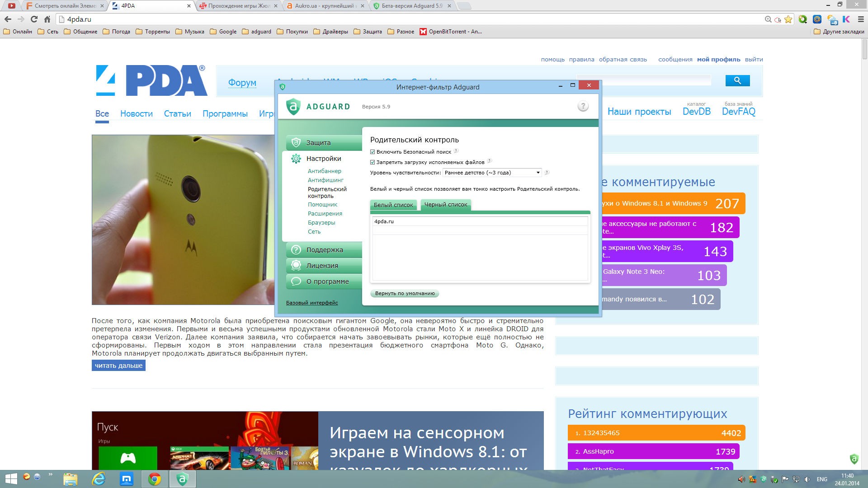Open Maxthon browser from the taskbar
The image size is (868, 488).
tap(127, 479)
